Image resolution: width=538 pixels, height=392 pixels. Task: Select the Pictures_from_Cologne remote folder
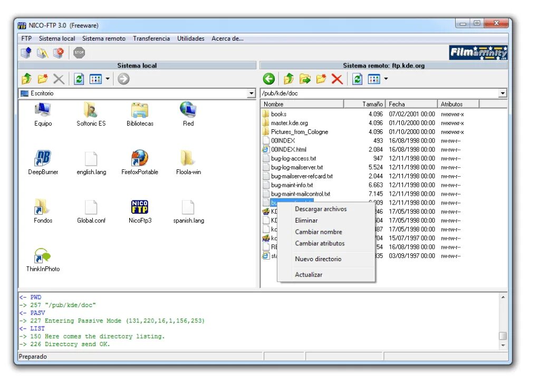coord(299,132)
